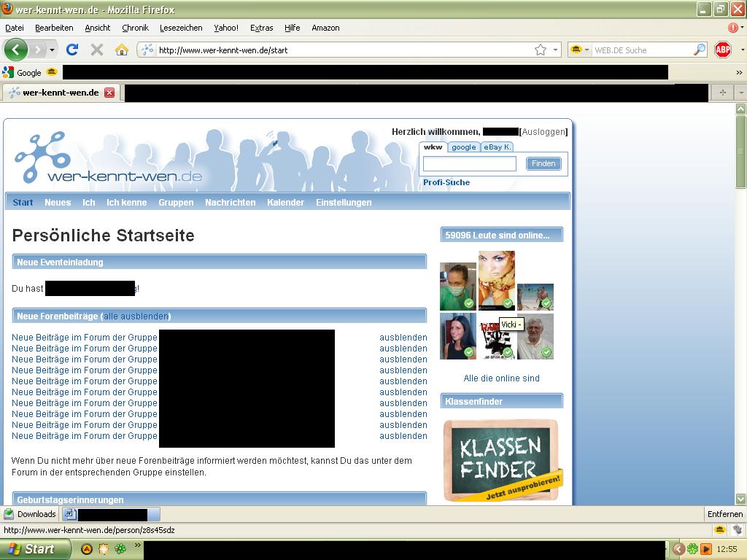Click alle ausblenden link
Screen dimensions: 747x560
pyautogui.click(x=136, y=316)
